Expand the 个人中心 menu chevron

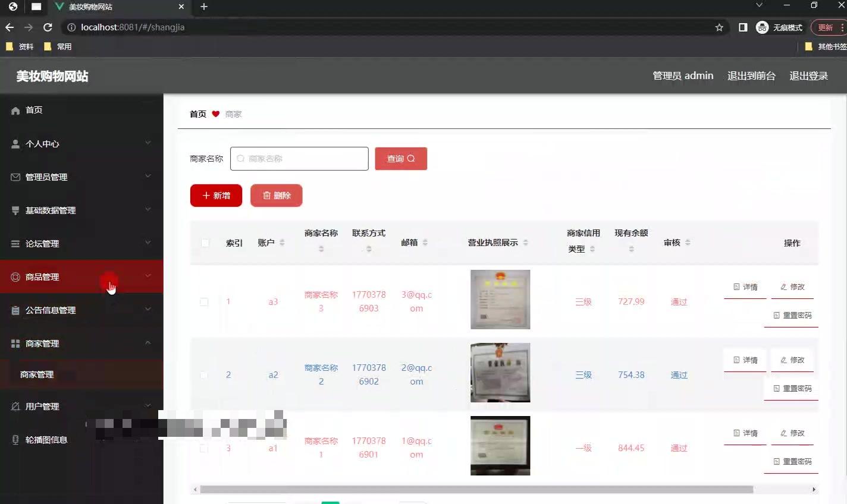point(148,143)
